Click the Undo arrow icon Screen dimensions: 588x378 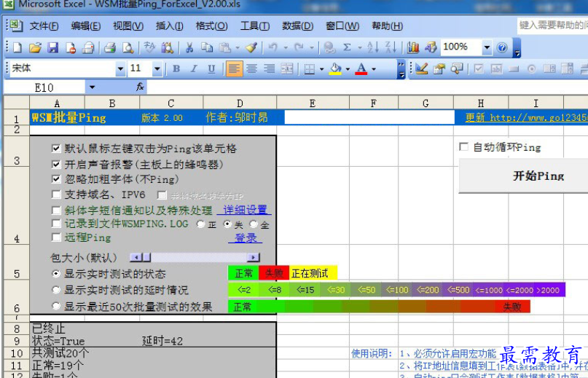click(x=273, y=47)
